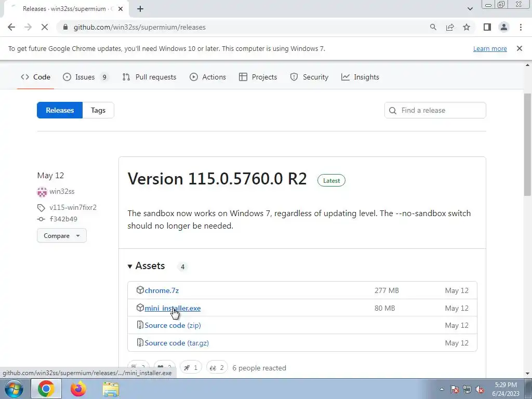532x399 pixels.
Task: Open a new tab with the plus button
Action: (x=140, y=9)
